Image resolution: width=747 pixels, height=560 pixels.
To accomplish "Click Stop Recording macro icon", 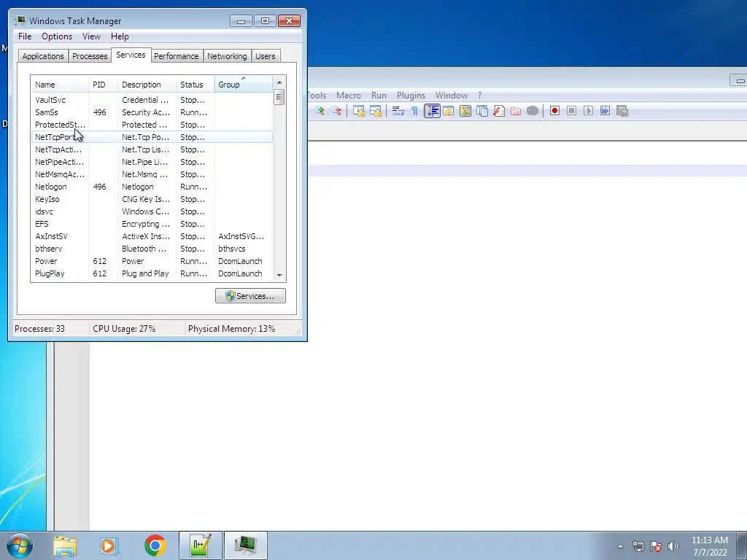I will click(x=572, y=111).
